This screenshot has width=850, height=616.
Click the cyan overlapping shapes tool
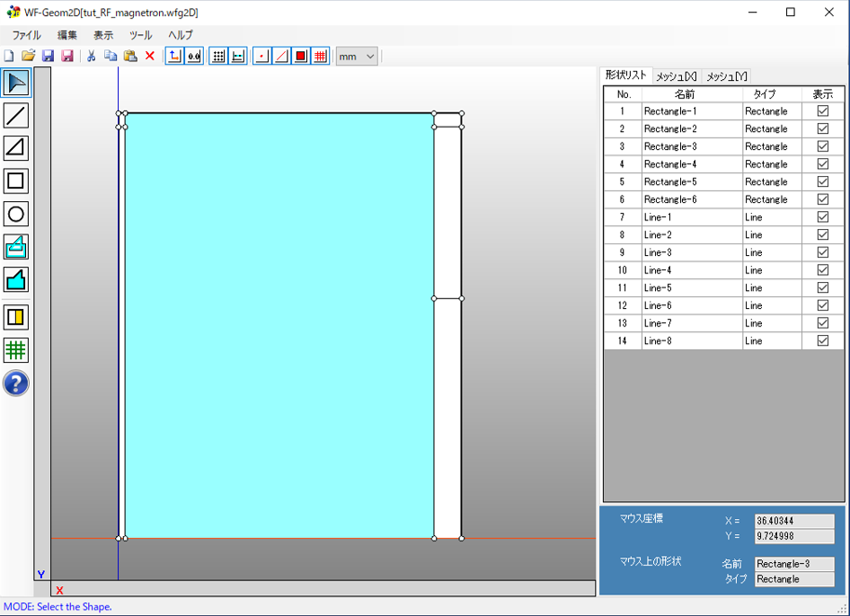tap(16, 247)
